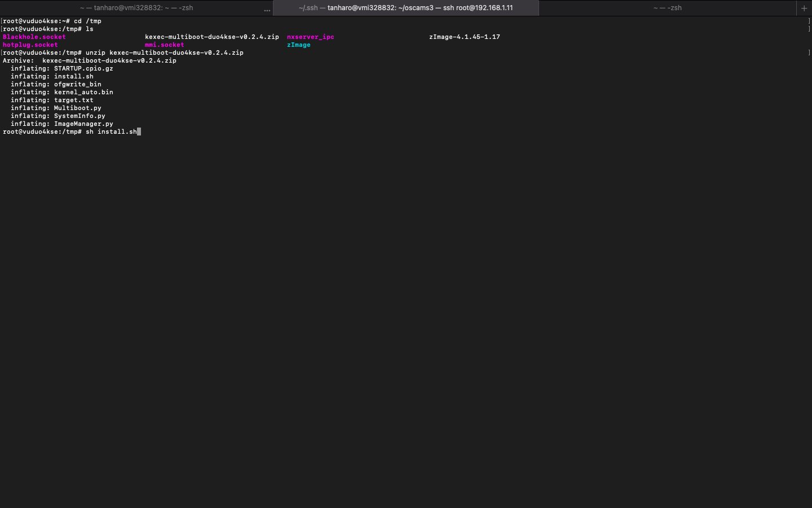Click the magenta nxserver_ipc entry
The image size is (812, 508).
(x=310, y=37)
